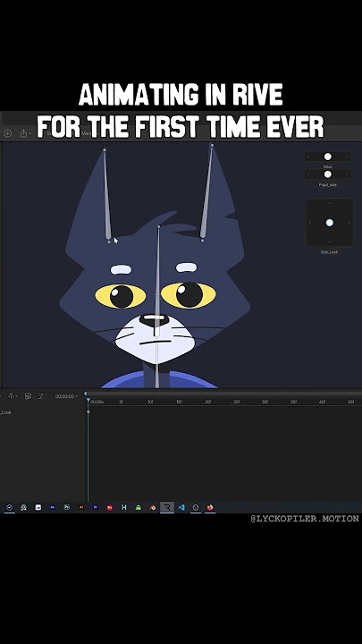Open Photoshop from taskbar
Image resolution: width=362 pixels, height=644 pixels.
click(x=66, y=507)
